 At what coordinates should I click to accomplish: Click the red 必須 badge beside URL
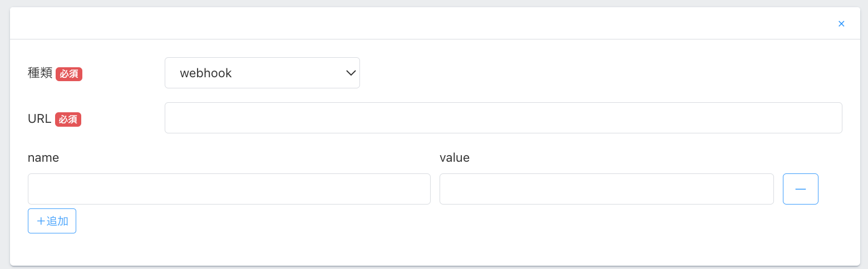tap(68, 119)
